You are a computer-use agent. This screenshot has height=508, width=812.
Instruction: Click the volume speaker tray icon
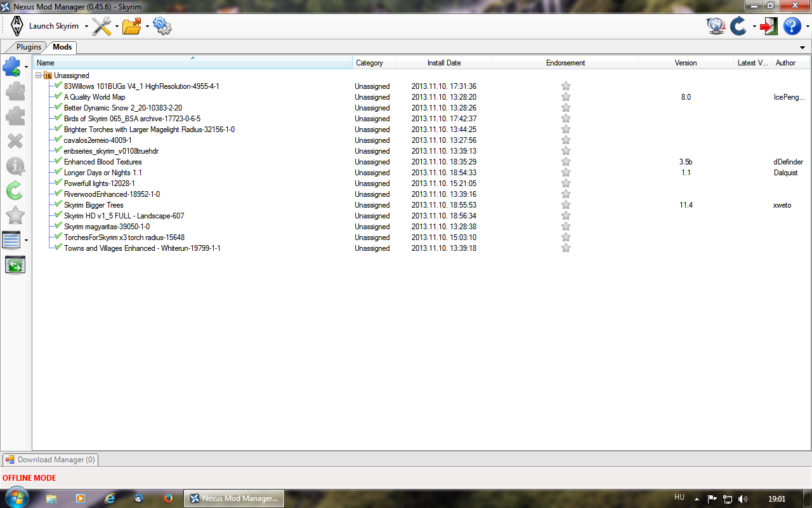(x=743, y=499)
